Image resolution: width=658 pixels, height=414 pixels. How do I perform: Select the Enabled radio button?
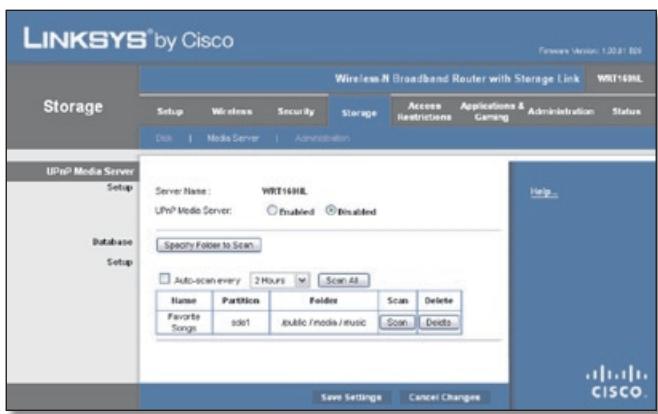coord(272,210)
